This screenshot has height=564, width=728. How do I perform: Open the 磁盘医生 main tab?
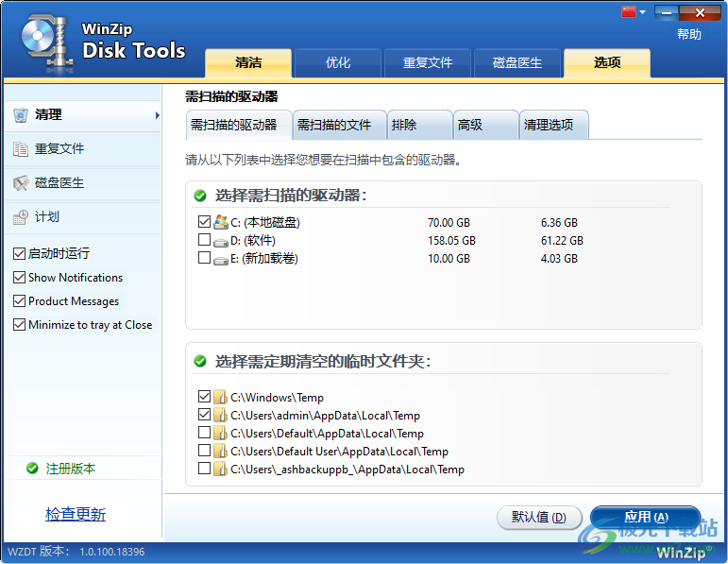pos(516,62)
